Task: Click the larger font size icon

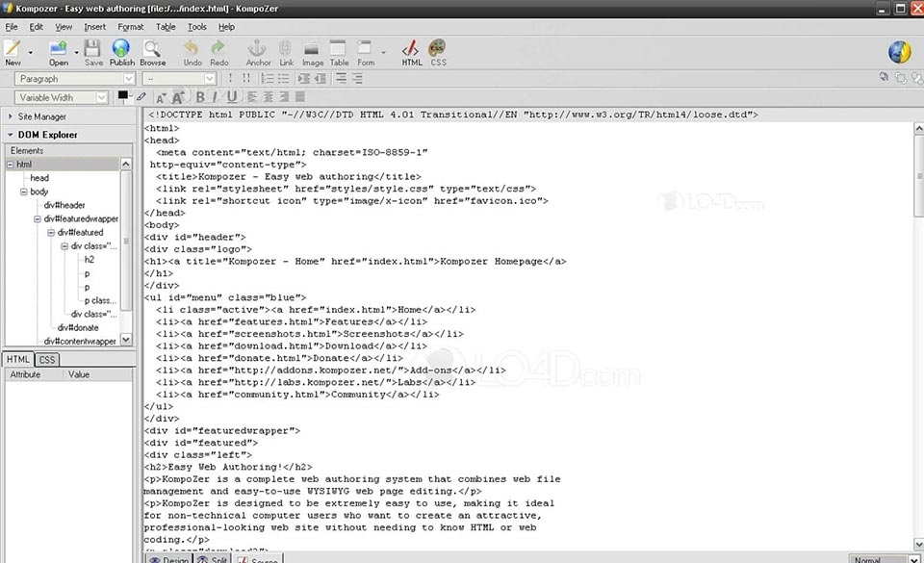Action: tap(178, 97)
